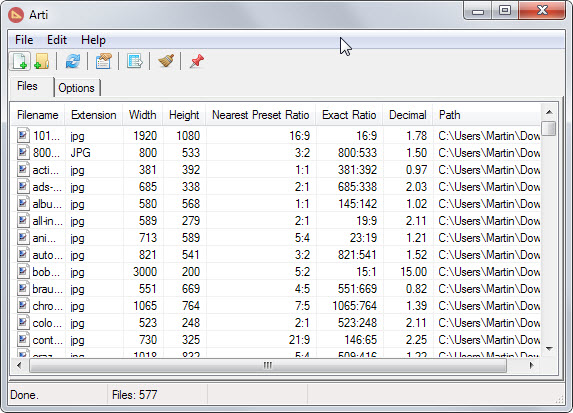This screenshot has width=573, height=413.
Task: Sort by Nearest Preset Ratio column header
Action: point(261,115)
